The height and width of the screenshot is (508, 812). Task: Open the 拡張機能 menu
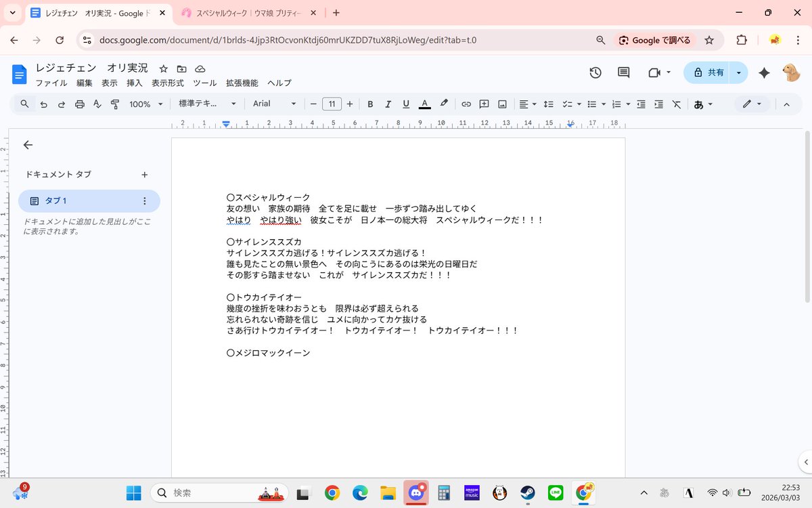click(x=242, y=83)
